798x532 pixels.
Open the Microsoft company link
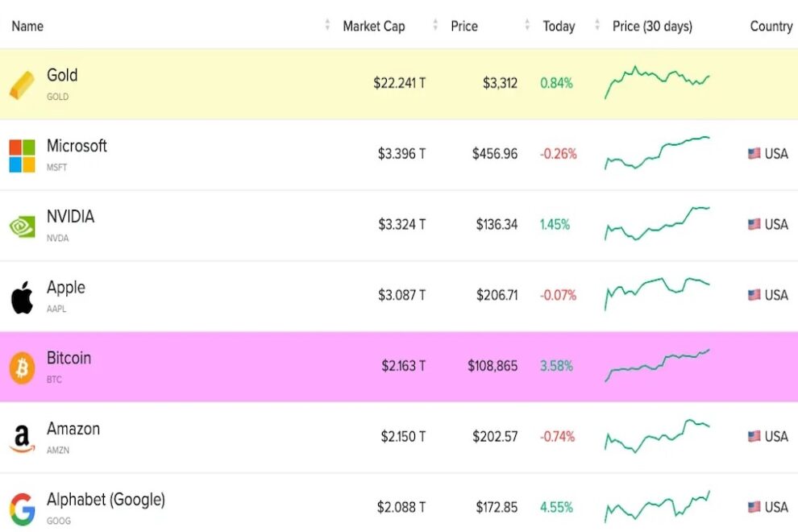pyautogui.click(x=77, y=146)
